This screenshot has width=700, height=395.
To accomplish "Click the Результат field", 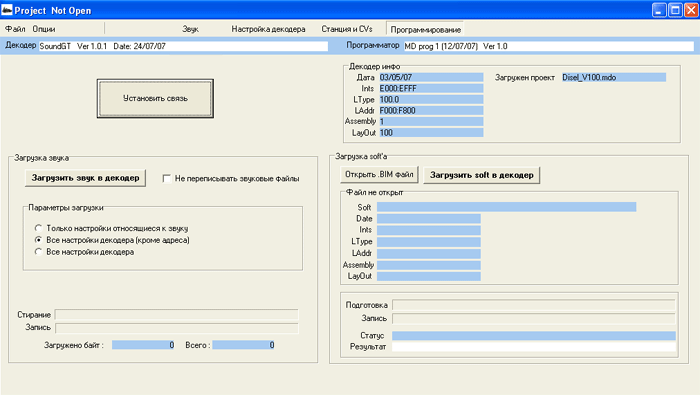I will pos(534,347).
